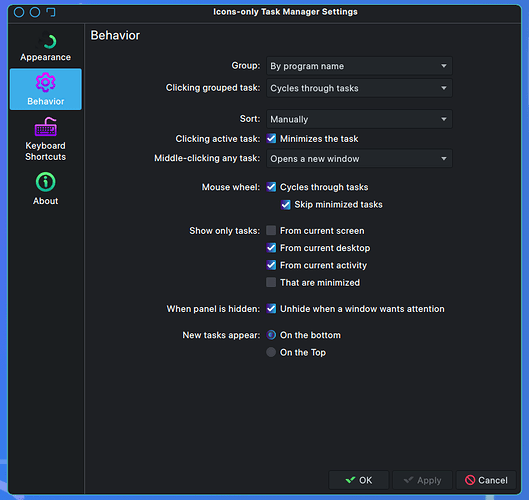Expand the Group dropdown
The width and height of the screenshot is (529, 500).
coord(359,66)
